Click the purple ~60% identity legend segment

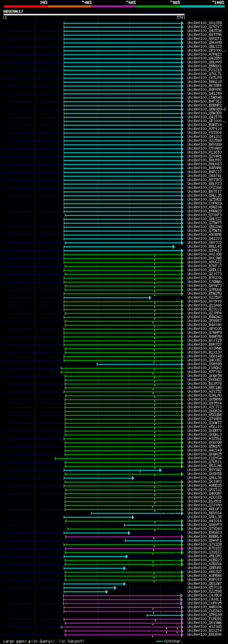[x=114, y=6]
